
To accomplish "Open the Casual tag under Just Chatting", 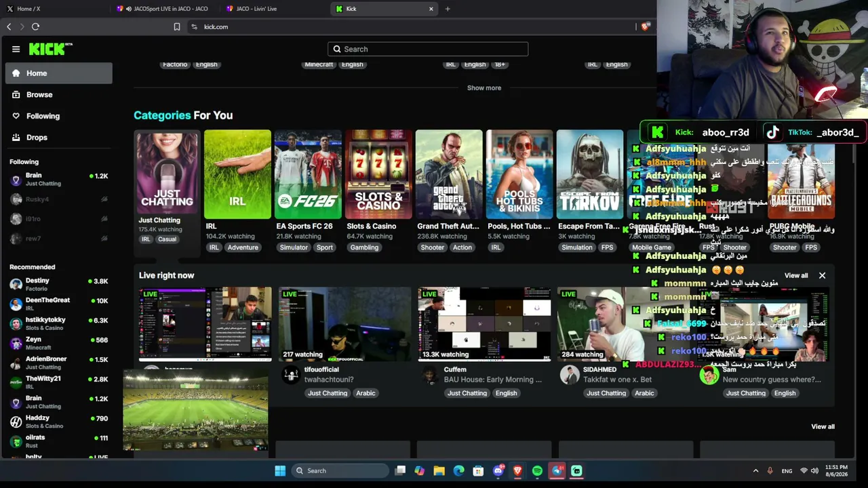I will (x=167, y=239).
